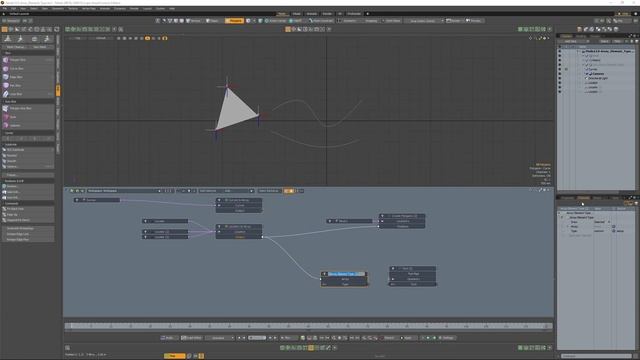
Task: Open the timeline Settings button
Action: coord(447,338)
